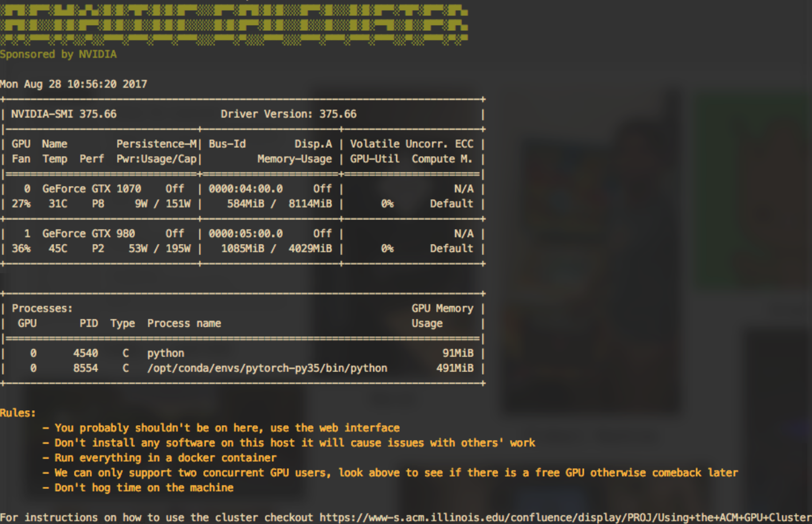This screenshot has height=524, width=812.
Task: Click 'GeForce GTX 1070' GPU name
Action: pyautogui.click(x=92, y=189)
